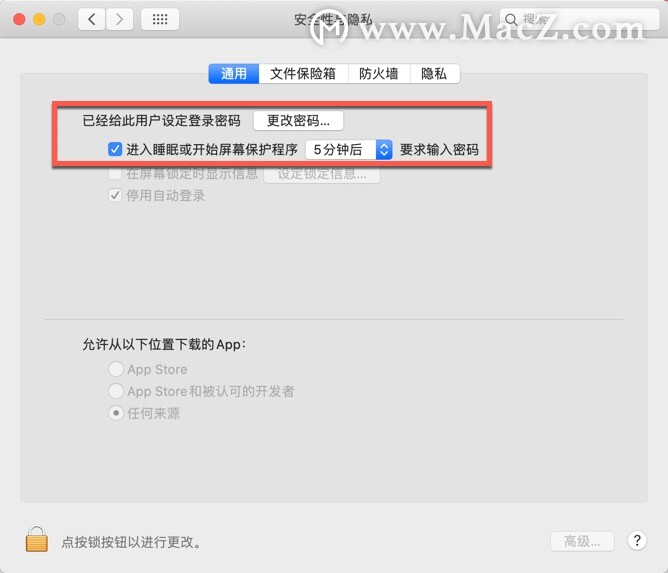Toggle the disable automatic login checkbox
This screenshot has width=668, height=573.
[115, 196]
